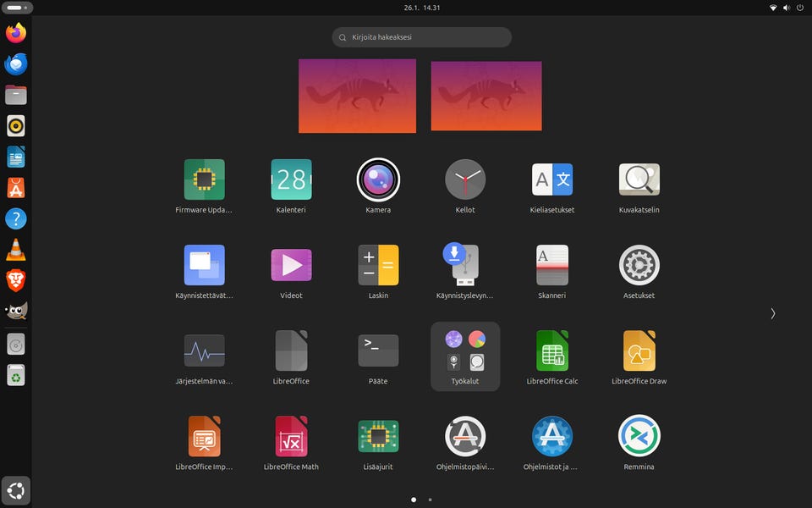Open Asetukset system settings
This screenshot has width=812, height=508.
click(639, 265)
